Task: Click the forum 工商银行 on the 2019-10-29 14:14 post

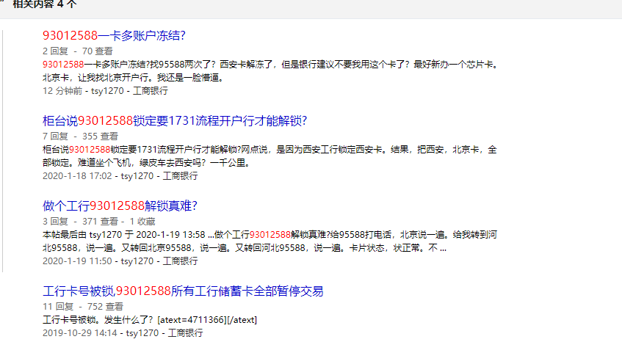Action: (x=185, y=332)
